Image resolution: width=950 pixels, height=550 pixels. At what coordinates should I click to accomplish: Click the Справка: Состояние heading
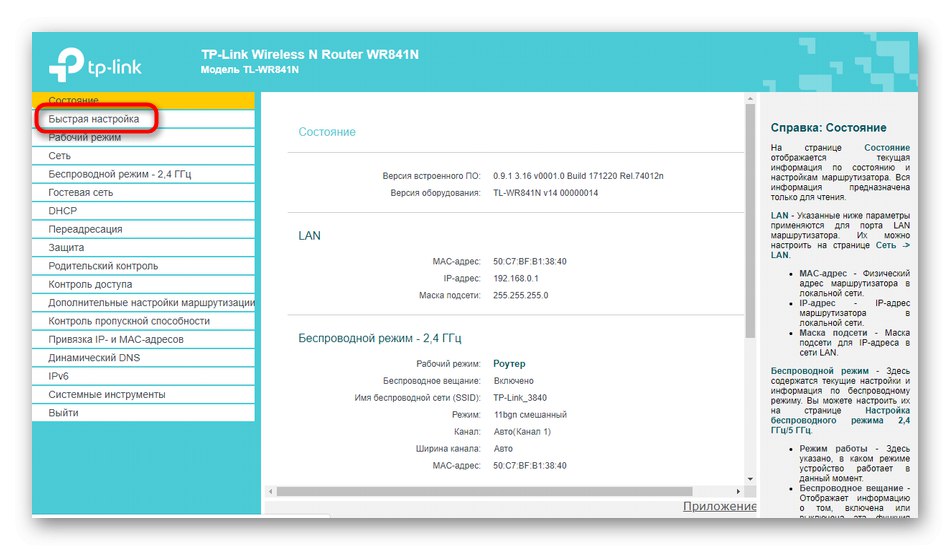[828, 128]
